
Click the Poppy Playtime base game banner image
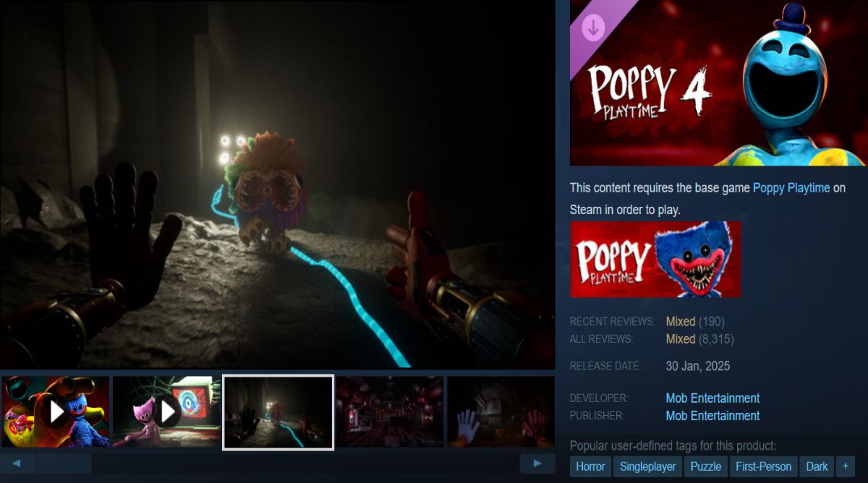(655, 260)
